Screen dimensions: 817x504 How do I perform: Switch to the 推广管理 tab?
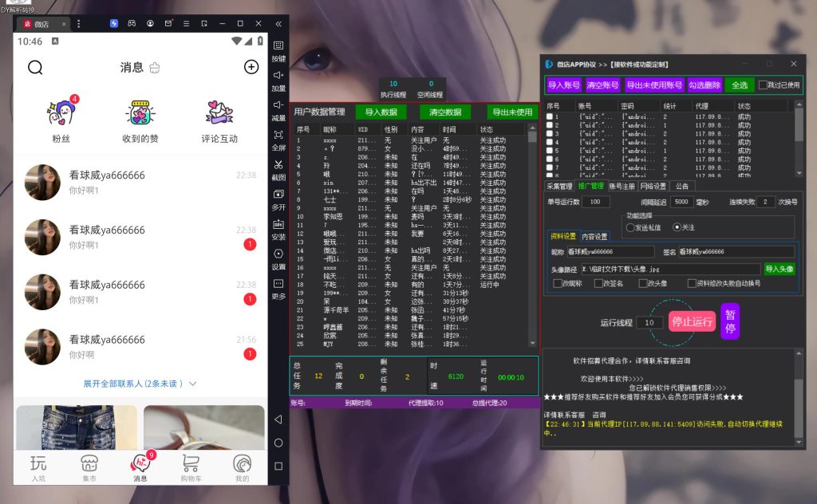(591, 186)
